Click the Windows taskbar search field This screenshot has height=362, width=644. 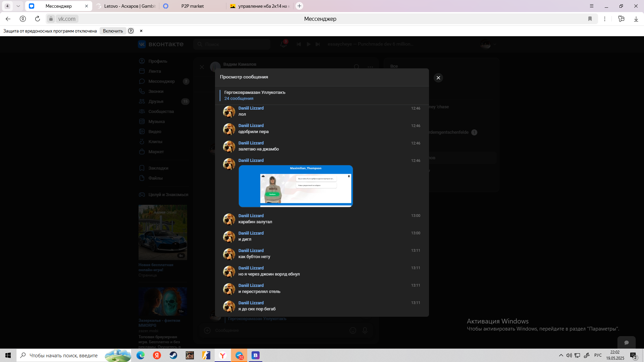64,355
